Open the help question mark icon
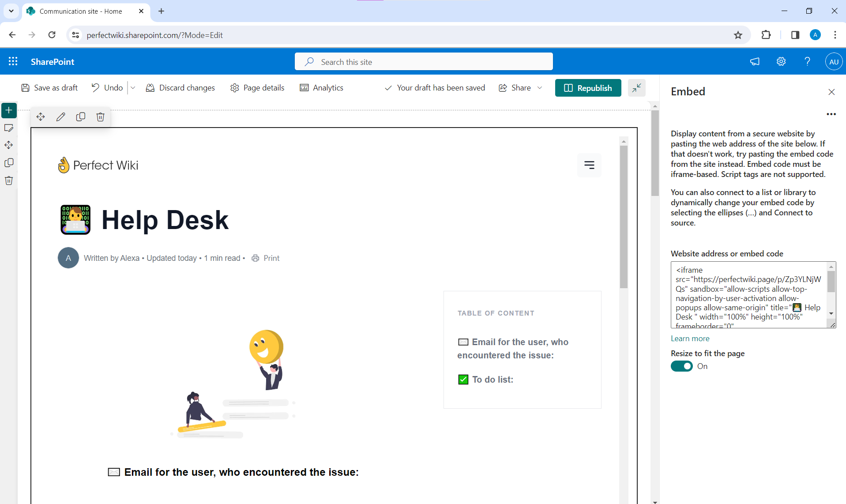846x504 pixels. point(807,61)
